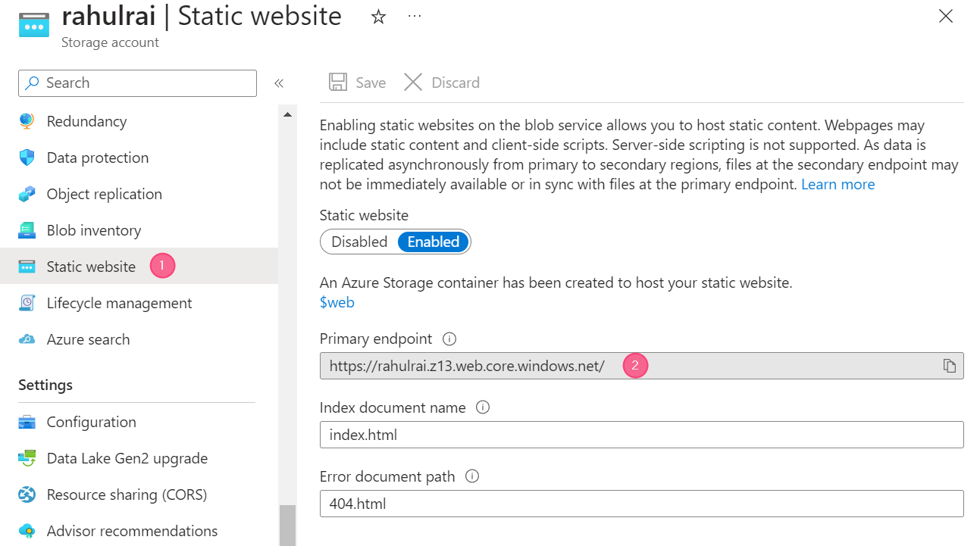The height and width of the screenshot is (546, 980).
Task: Click the sidebar scrollbar up arrow
Action: [287, 114]
